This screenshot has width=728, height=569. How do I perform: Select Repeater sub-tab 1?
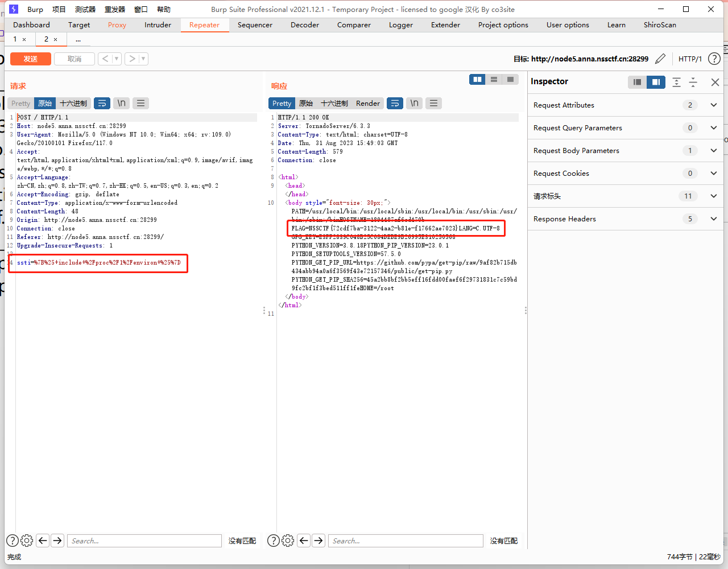point(15,39)
